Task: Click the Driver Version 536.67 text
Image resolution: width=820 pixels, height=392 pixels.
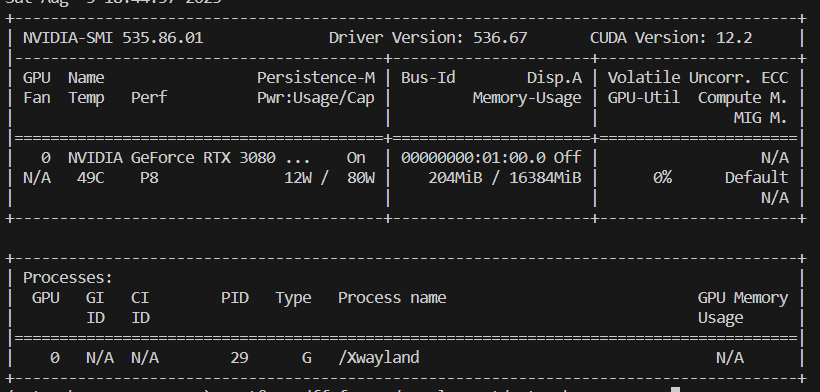Action: tap(428, 38)
